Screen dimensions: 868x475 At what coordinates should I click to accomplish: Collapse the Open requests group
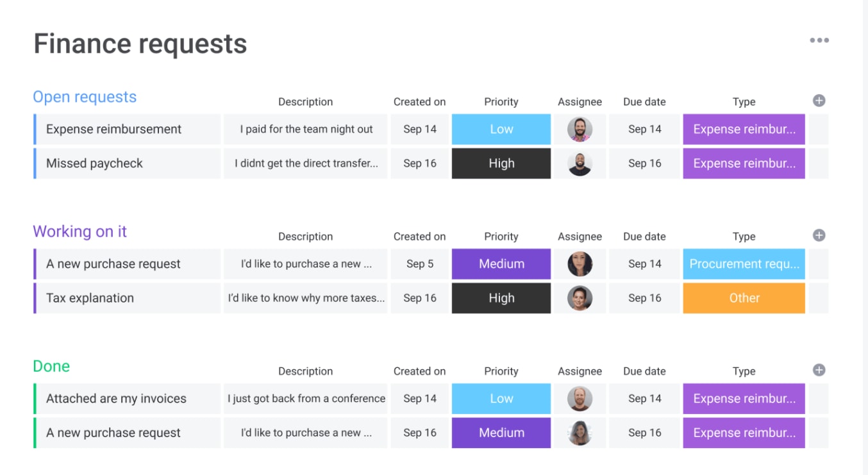point(85,97)
